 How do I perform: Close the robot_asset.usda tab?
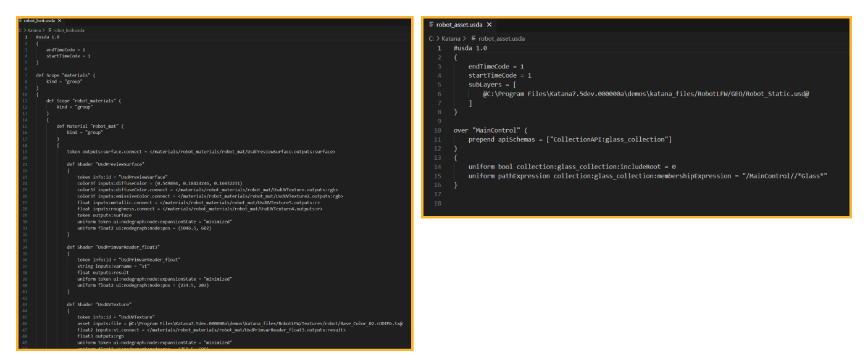tap(489, 25)
